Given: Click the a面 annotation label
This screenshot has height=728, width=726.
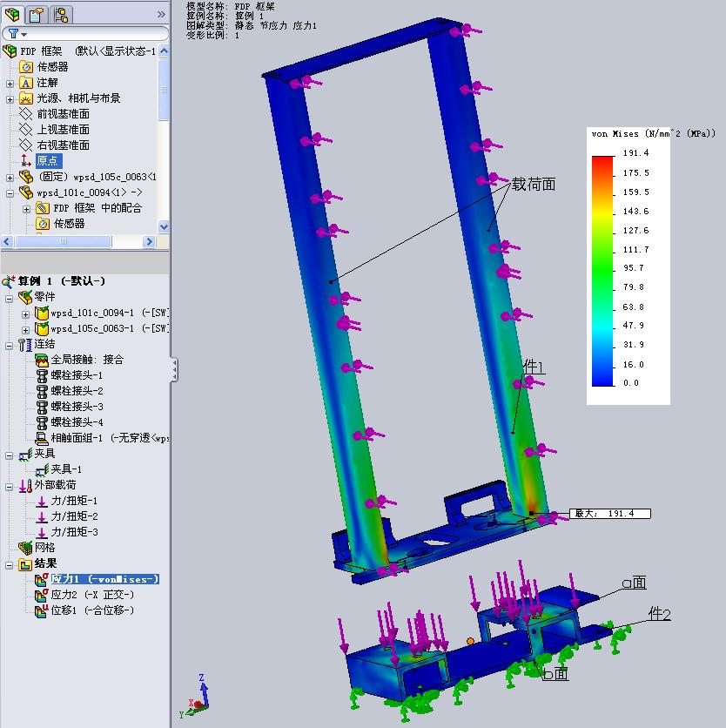Looking at the screenshot, I should (x=634, y=583).
